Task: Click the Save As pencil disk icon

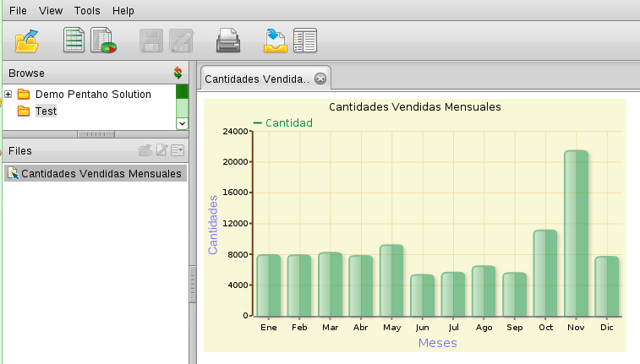Action: point(181,41)
